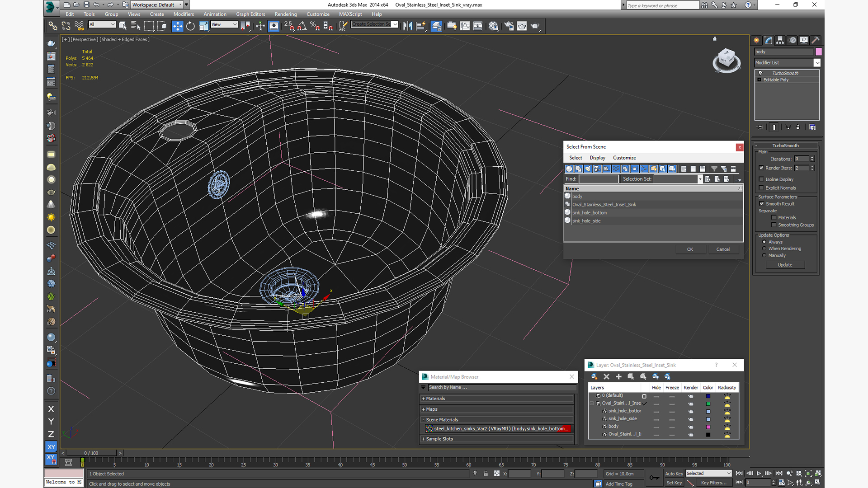
Task: Click the Mirror tool icon
Action: tap(407, 26)
